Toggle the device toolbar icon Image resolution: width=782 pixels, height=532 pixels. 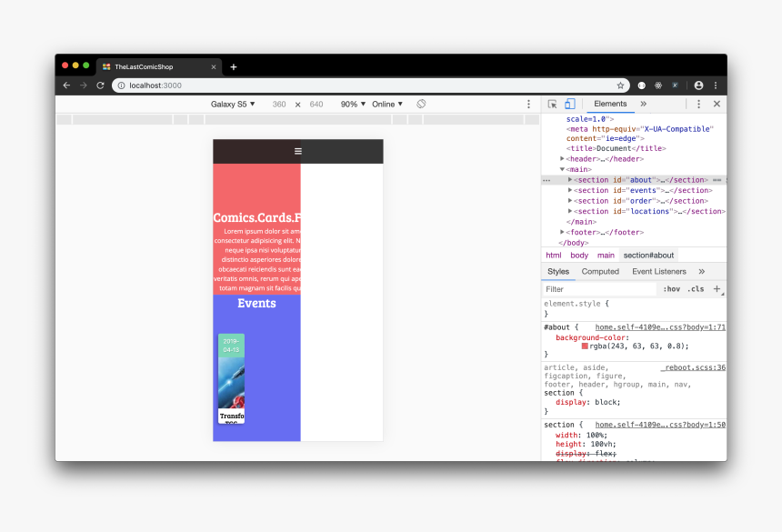tap(569, 105)
